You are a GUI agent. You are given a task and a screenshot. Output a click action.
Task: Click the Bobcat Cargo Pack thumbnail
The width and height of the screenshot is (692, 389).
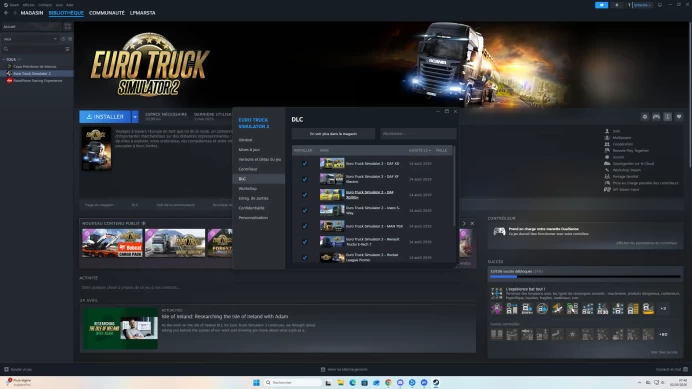coord(112,243)
